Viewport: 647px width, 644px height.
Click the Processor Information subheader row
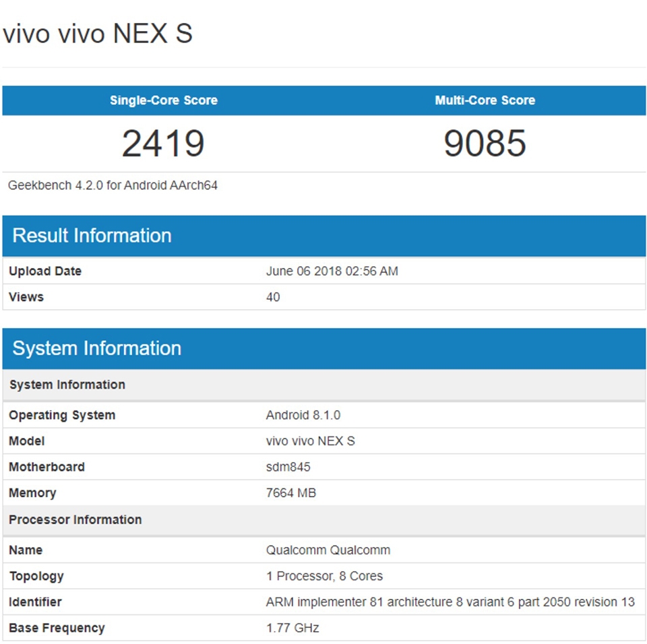tap(324, 520)
